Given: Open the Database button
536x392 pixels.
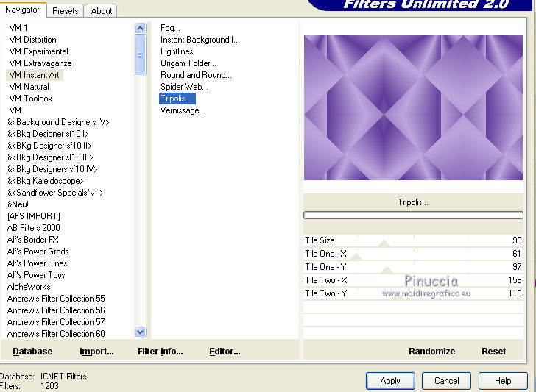Looking at the screenshot, I should click(x=32, y=352).
